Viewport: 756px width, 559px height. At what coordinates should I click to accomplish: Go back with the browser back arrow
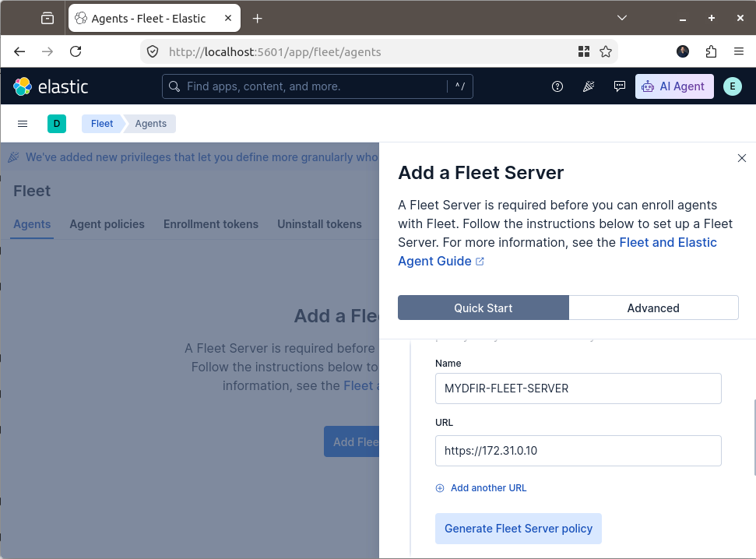(x=19, y=51)
